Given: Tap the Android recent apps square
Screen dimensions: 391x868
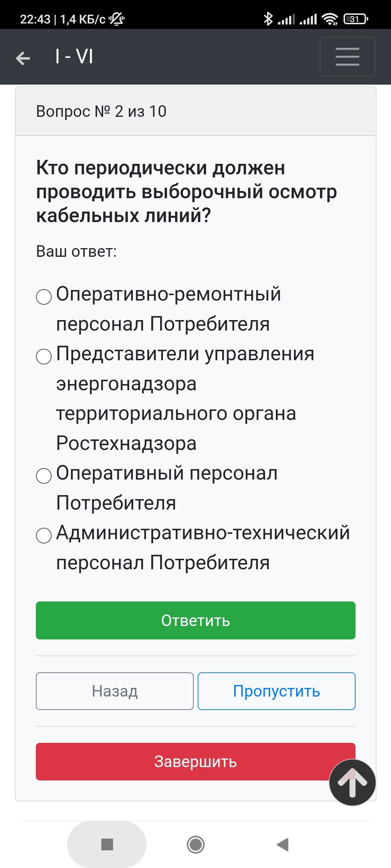Looking at the screenshot, I should pyautogui.click(x=107, y=844).
